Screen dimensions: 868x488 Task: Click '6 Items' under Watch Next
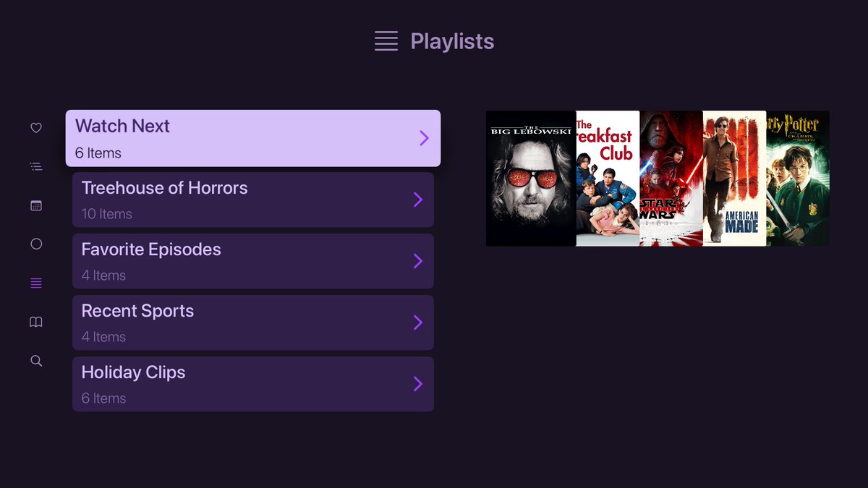coord(98,153)
